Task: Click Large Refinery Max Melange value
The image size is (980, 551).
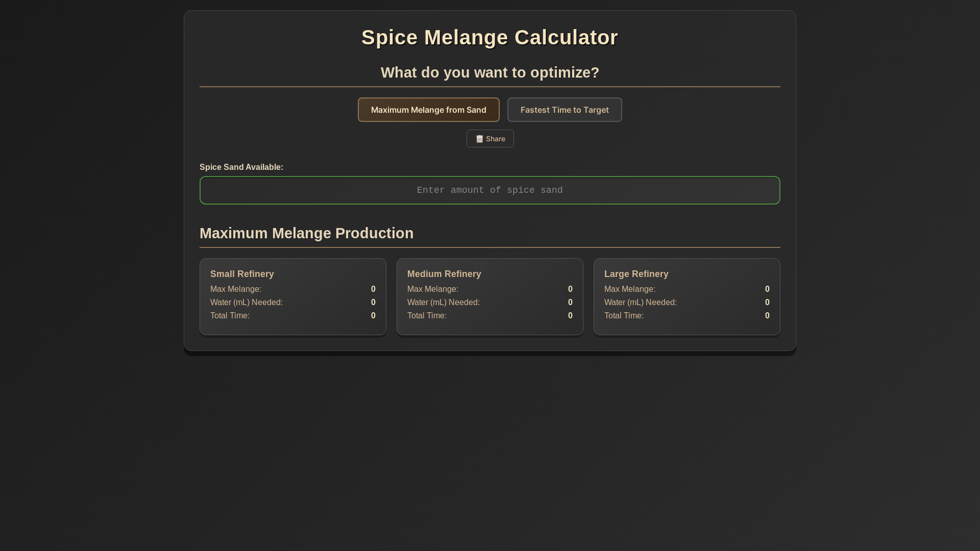Action: coord(767,289)
